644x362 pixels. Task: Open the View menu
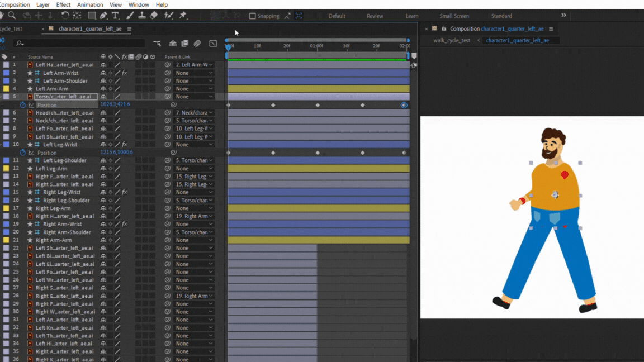pyautogui.click(x=115, y=5)
